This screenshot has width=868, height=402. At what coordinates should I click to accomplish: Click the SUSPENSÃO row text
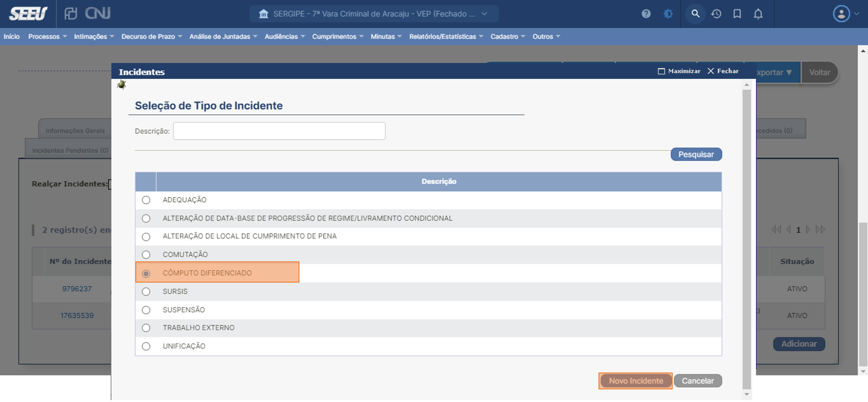(x=184, y=310)
